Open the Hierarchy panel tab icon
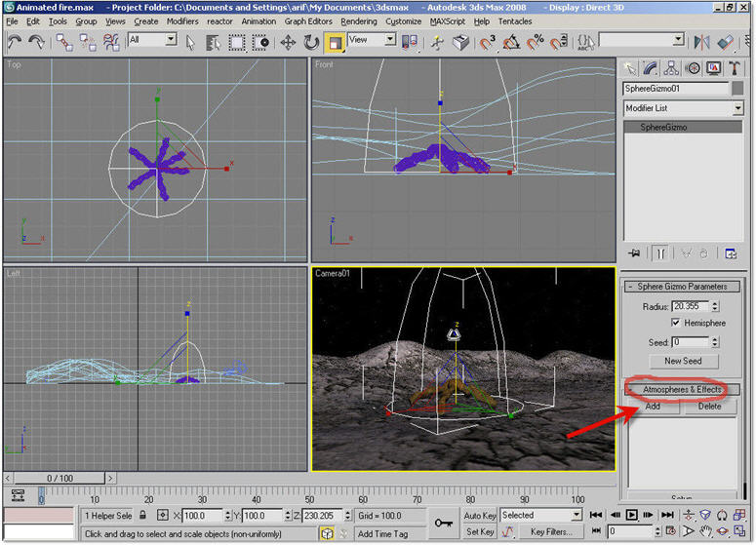 click(670, 68)
